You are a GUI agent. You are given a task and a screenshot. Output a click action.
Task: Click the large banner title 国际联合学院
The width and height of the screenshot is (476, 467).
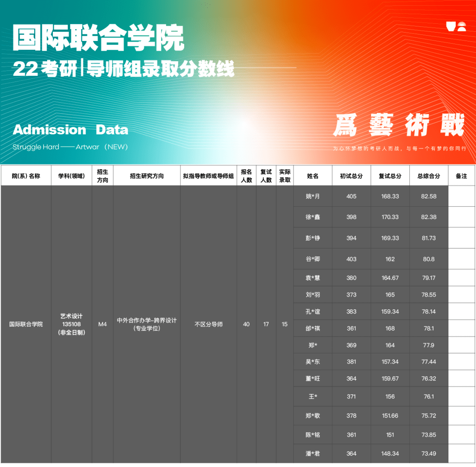pyautogui.click(x=98, y=38)
